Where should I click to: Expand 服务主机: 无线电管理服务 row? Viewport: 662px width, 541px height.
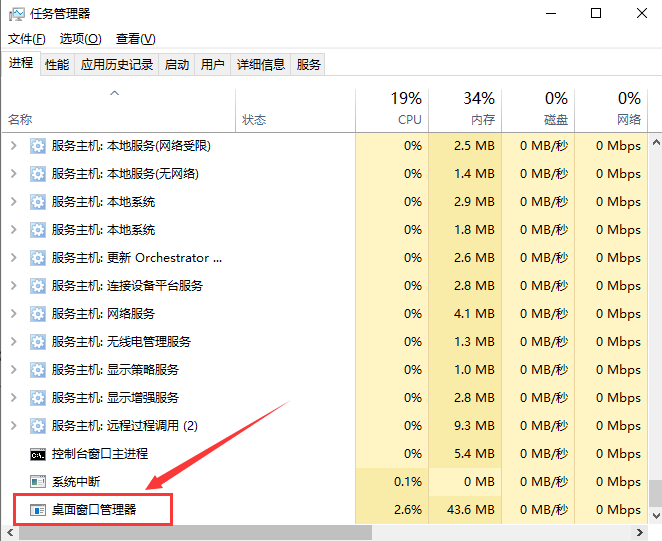(14, 341)
